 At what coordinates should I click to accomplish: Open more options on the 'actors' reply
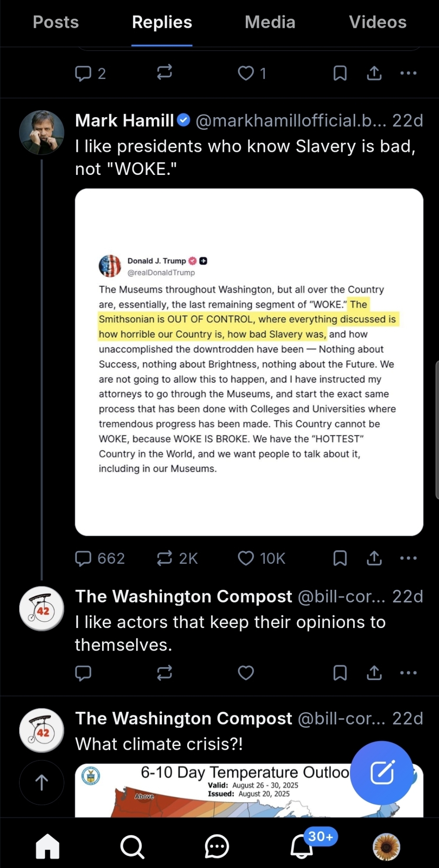(x=408, y=673)
